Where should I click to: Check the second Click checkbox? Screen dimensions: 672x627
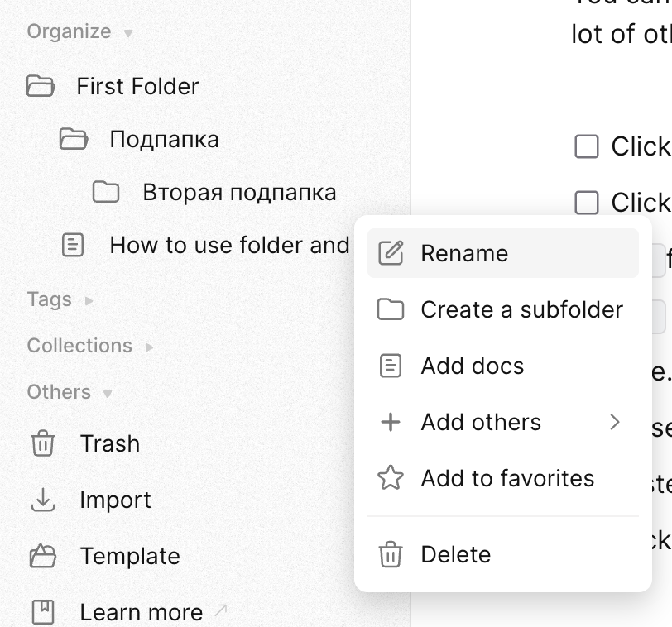click(x=586, y=203)
